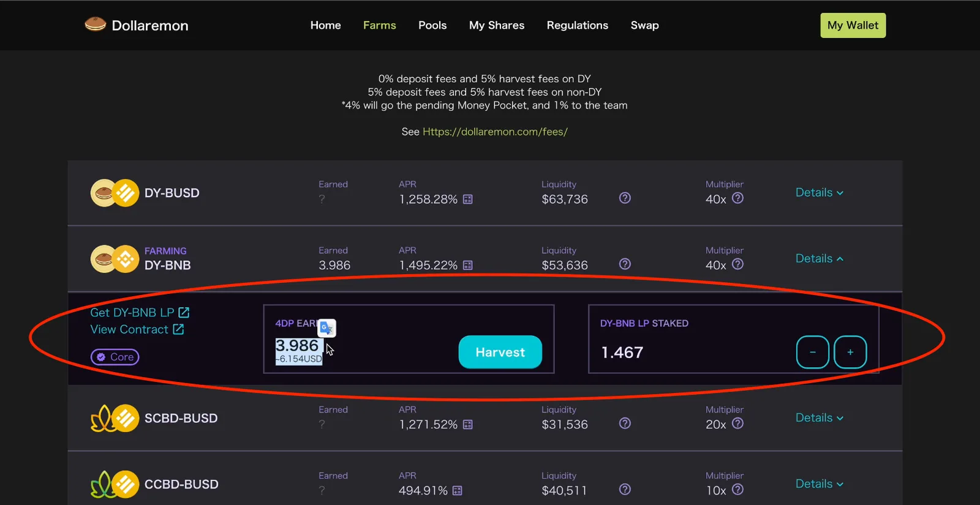The width and height of the screenshot is (980, 505).
Task: Open the View Contract link
Action: (137, 329)
